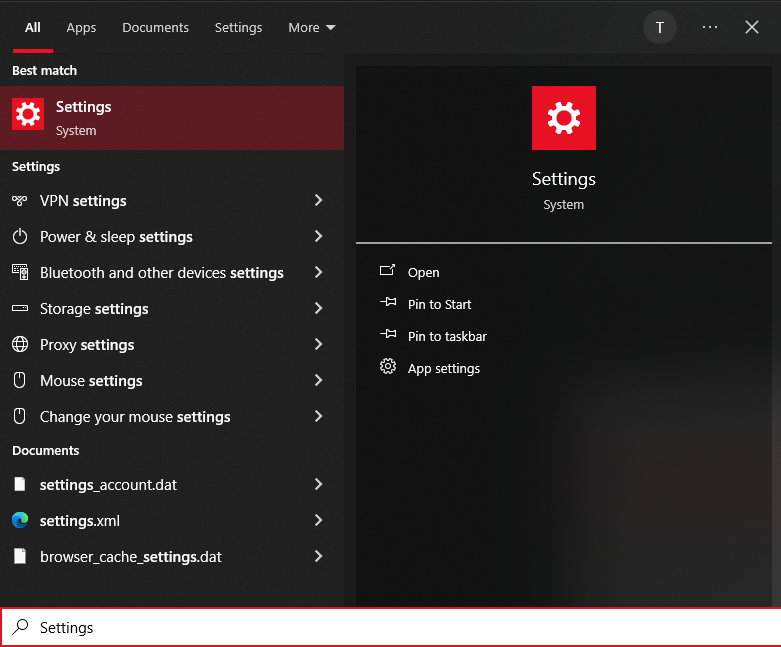The width and height of the screenshot is (781, 647).
Task: Close the search panel with X
Action: [x=752, y=27]
